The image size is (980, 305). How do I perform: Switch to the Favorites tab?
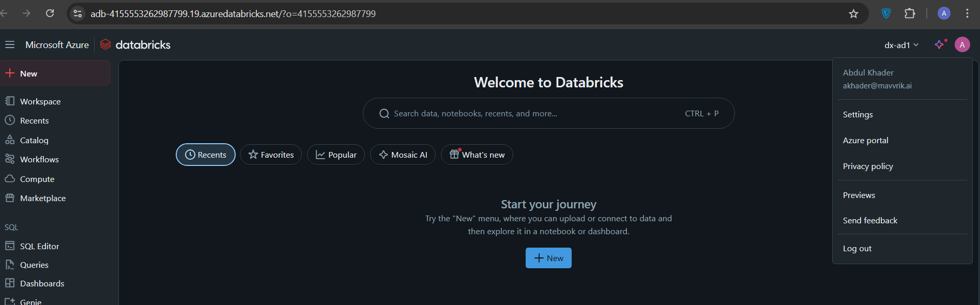[271, 155]
